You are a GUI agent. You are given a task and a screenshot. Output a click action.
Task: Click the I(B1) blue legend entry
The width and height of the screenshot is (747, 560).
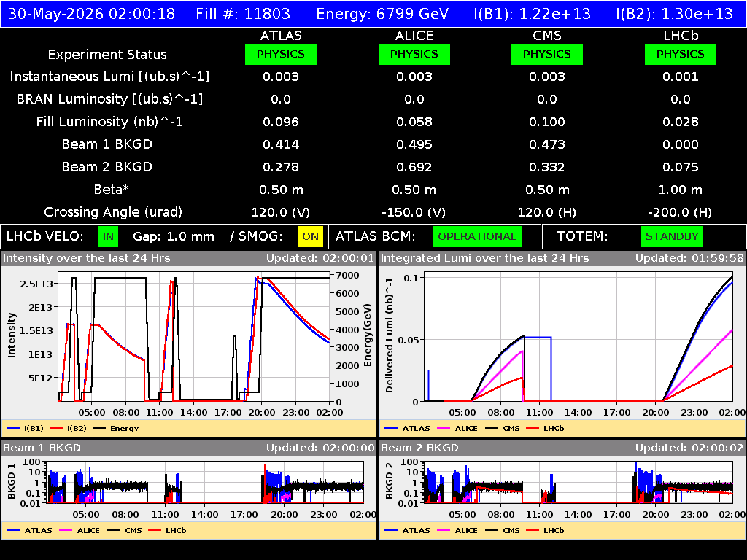(26, 429)
